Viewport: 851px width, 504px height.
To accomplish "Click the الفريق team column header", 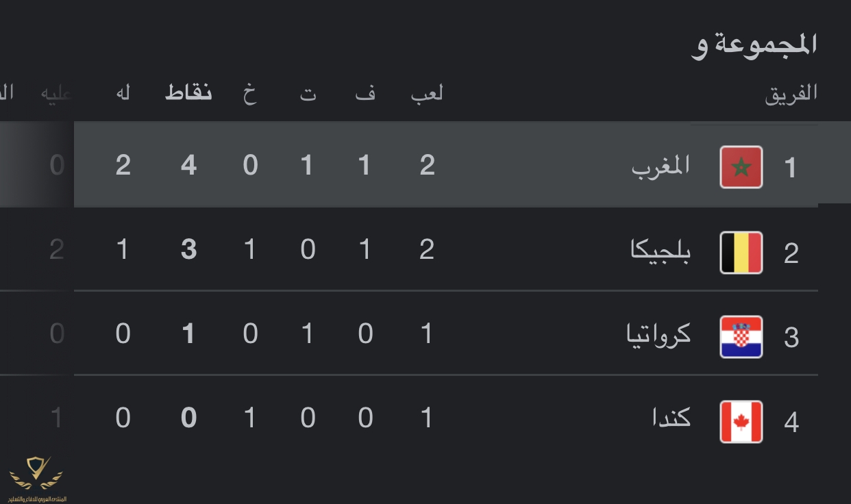I will [x=791, y=94].
